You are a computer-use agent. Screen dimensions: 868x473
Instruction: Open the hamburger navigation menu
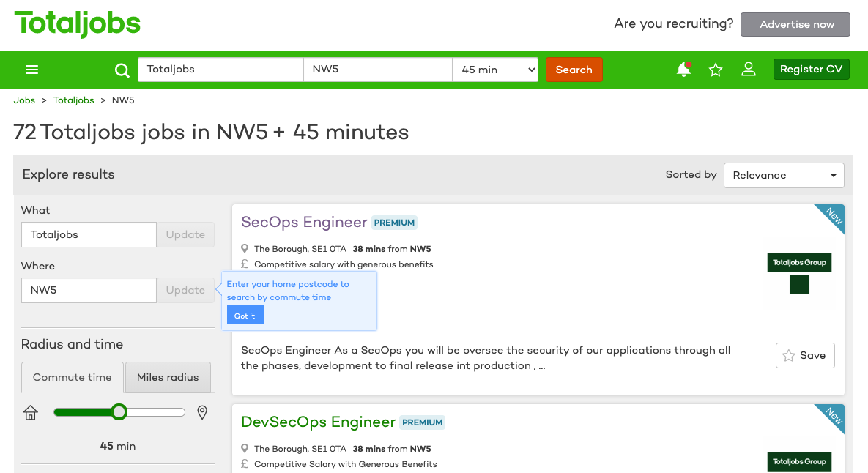point(31,70)
